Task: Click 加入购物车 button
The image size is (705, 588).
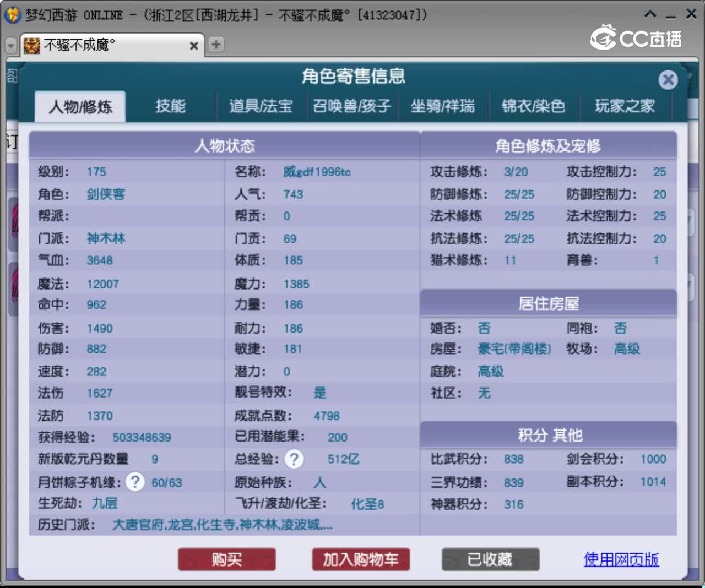Action: click(361, 559)
